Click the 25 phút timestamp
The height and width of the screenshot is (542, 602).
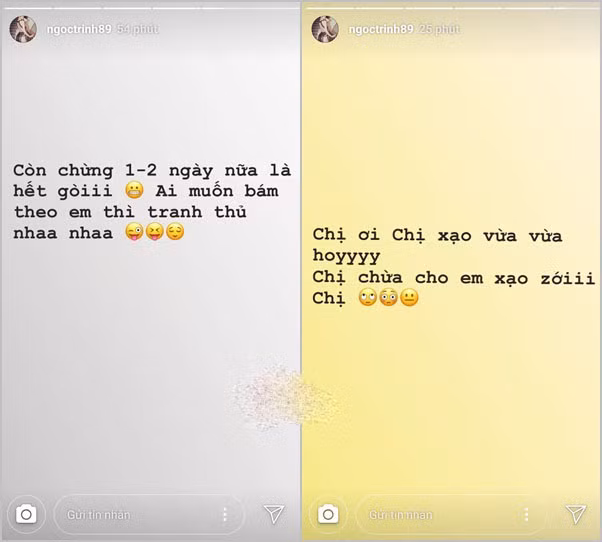point(439,29)
